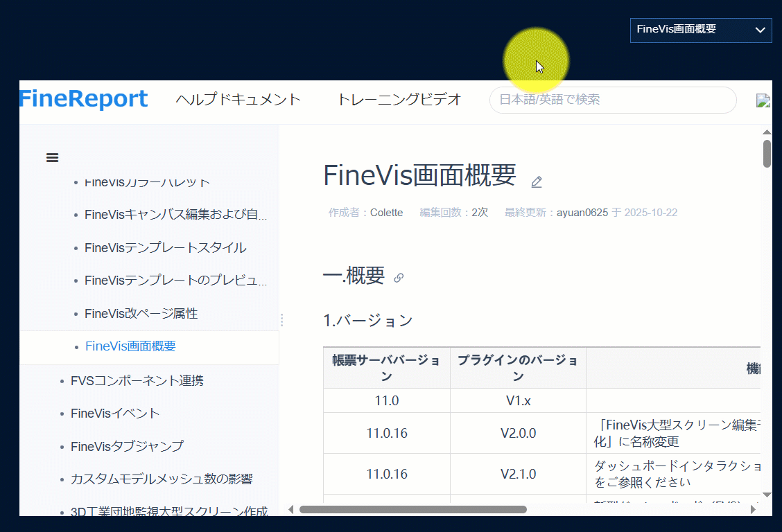This screenshot has height=532, width=782.
Task: Click the 11.0 table cell
Action: point(387,400)
